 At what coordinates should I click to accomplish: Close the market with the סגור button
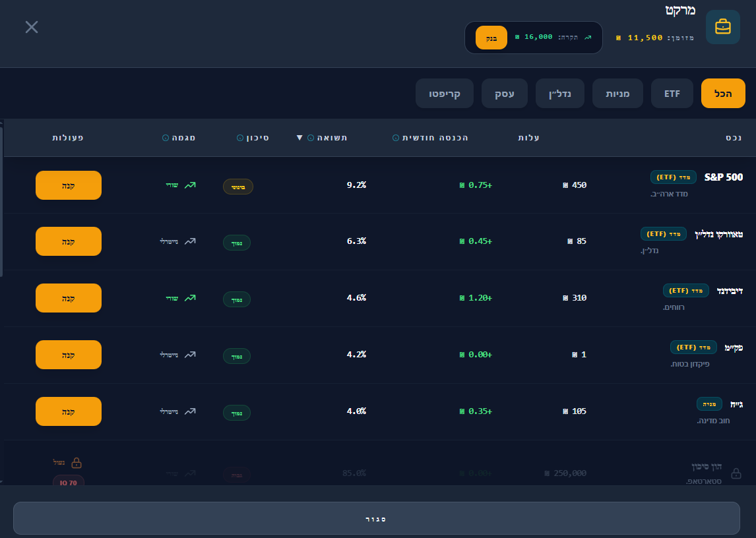pyautogui.click(x=377, y=519)
